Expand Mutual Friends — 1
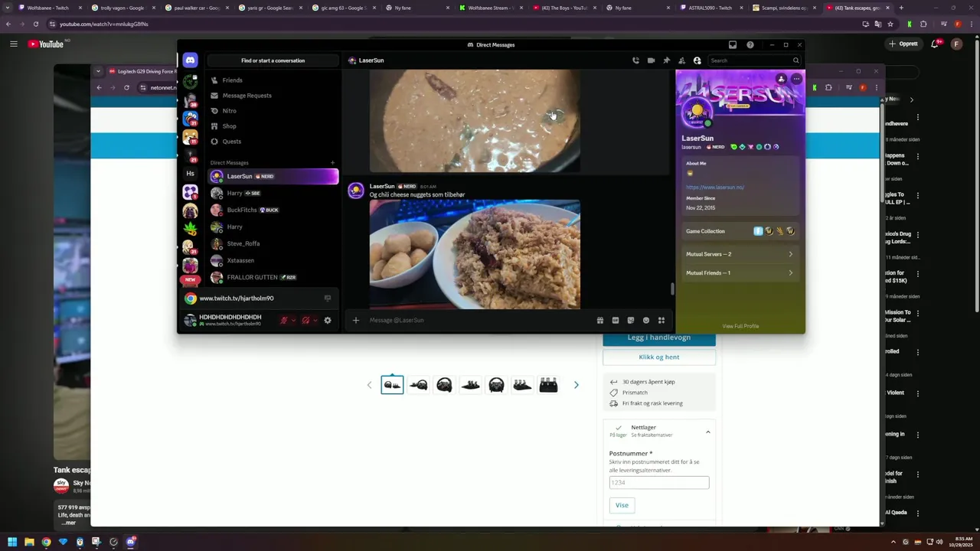Image resolution: width=980 pixels, height=551 pixels. [x=739, y=272]
